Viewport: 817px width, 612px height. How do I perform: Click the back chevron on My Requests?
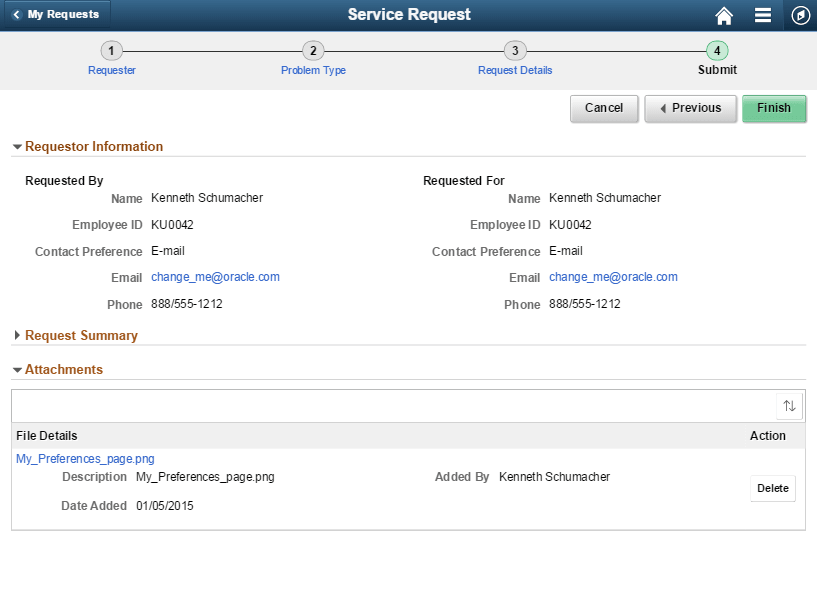tap(15, 14)
